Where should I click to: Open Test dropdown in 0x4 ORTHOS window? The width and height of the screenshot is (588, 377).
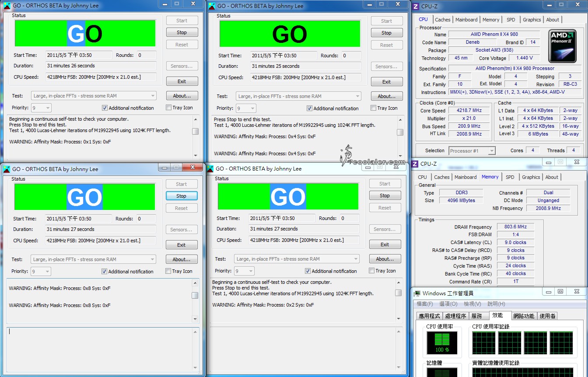(x=298, y=96)
